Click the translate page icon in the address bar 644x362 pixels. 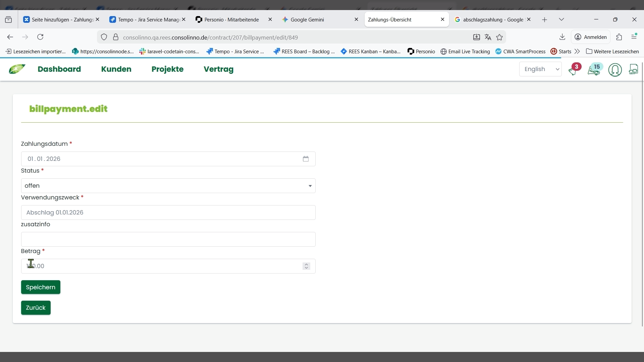point(488,37)
